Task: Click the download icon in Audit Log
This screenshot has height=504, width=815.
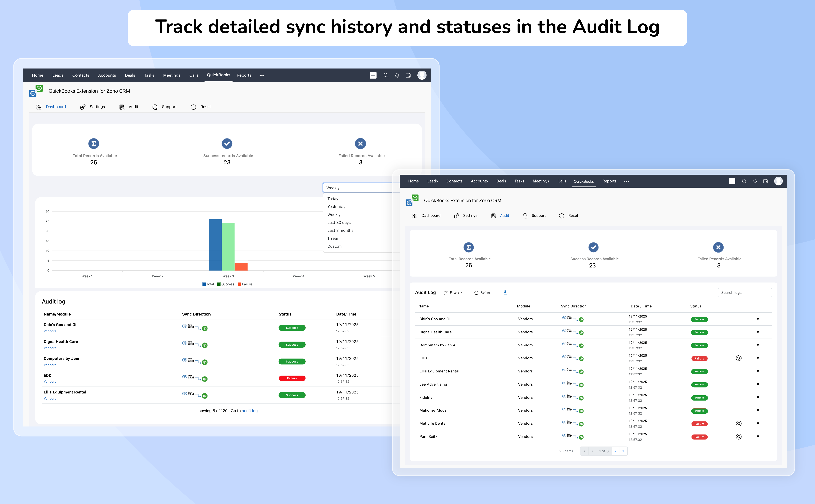Action: (505, 292)
